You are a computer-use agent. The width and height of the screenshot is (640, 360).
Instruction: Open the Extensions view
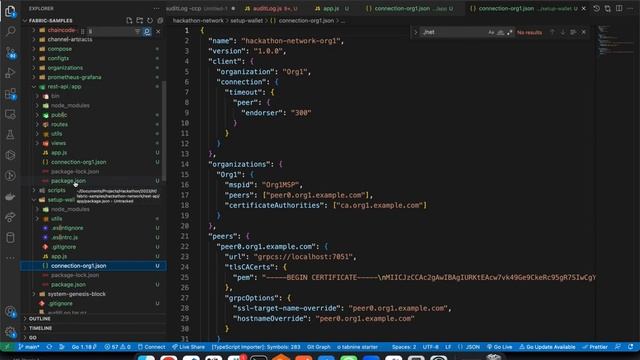[10, 94]
